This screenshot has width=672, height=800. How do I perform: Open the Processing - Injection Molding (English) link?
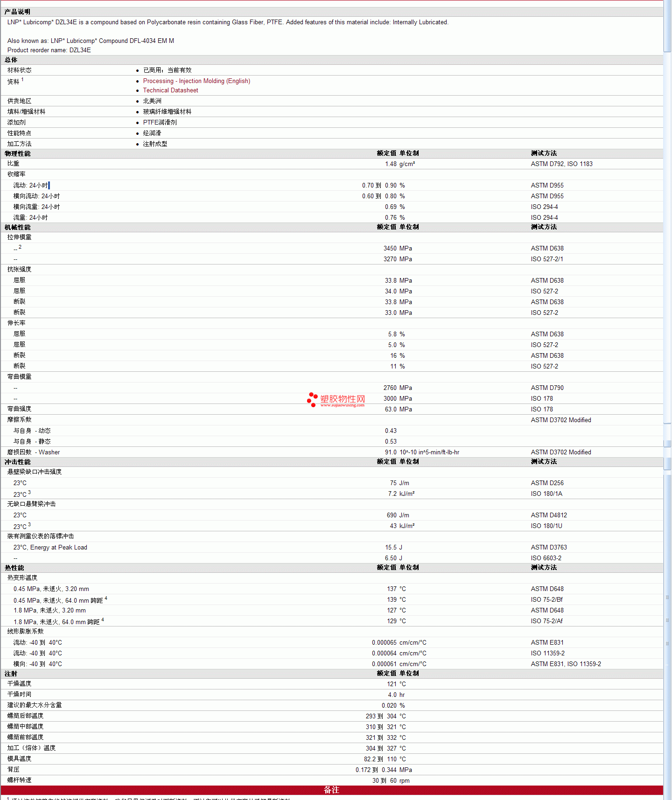pyautogui.click(x=196, y=81)
